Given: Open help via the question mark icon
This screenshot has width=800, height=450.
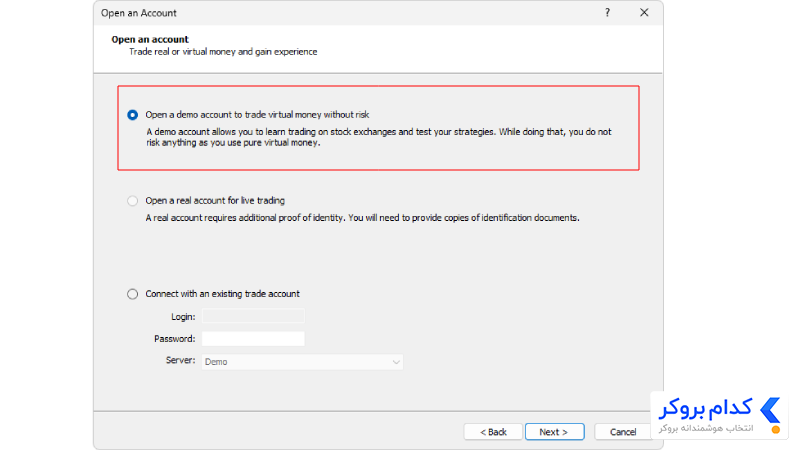Looking at the screenshot, I should point(607,12).
